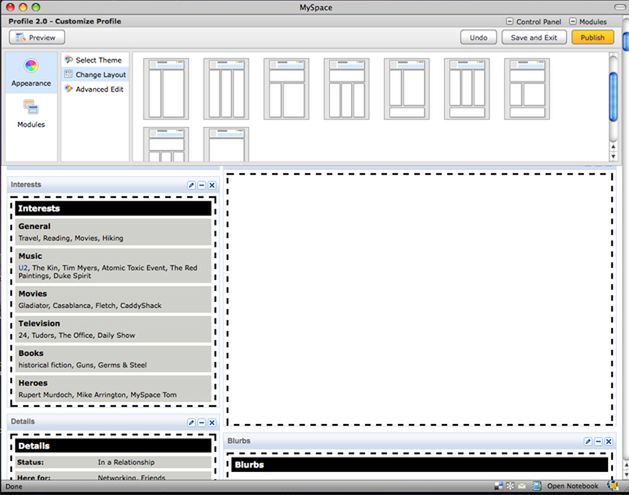
Task: Remove the Interests module
Action: coord(212,185)
